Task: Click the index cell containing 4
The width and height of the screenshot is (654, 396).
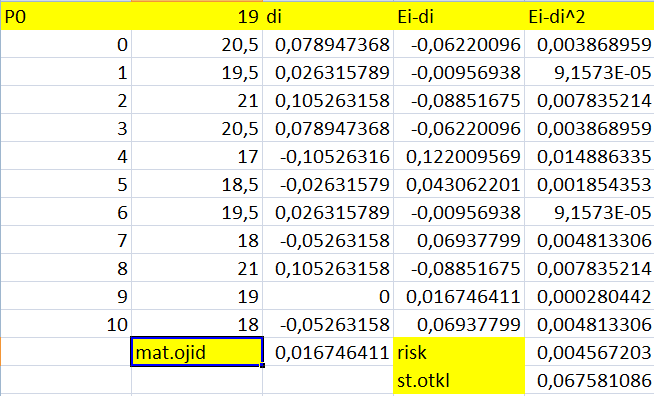Action: tap(66, 156)
